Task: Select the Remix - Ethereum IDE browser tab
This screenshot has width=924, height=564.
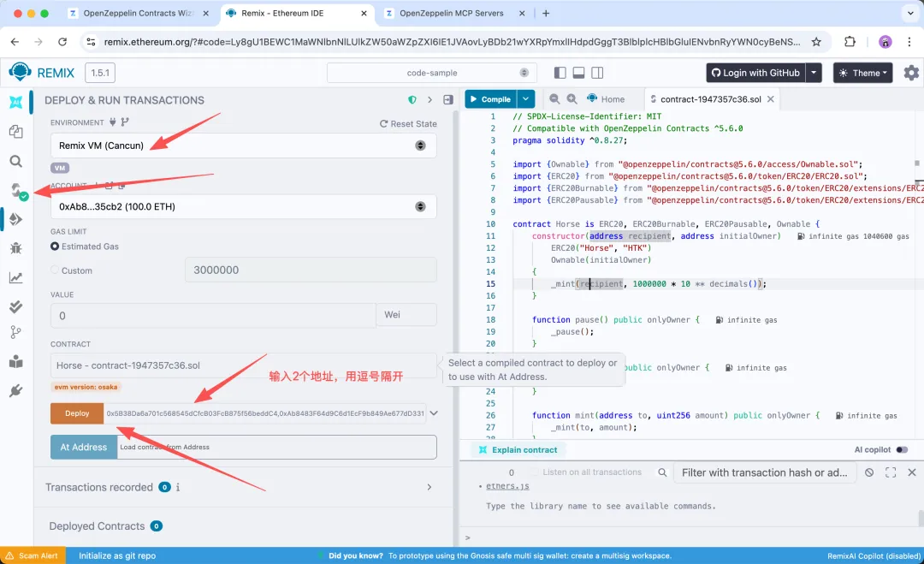Action: [297, 13]
